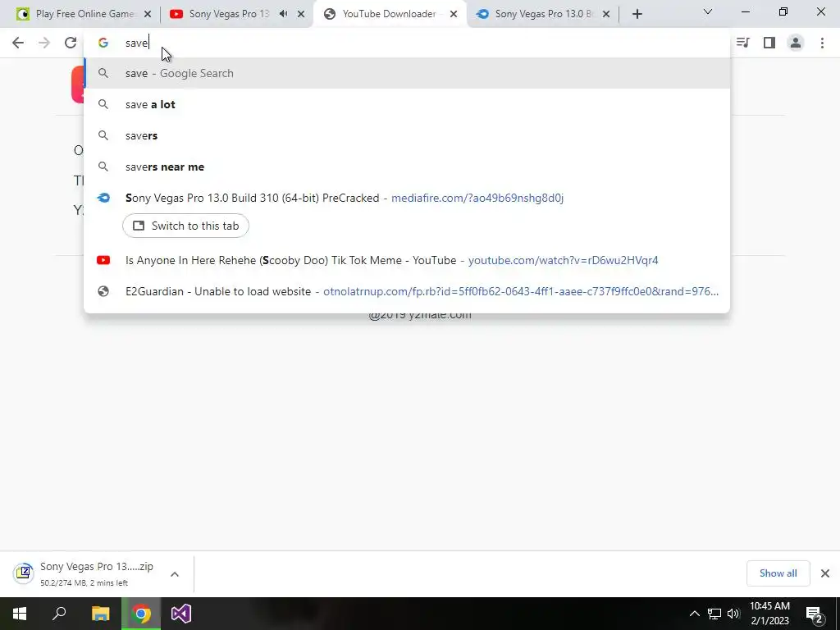Image resolution: width=840 pixels, height=630 pixels.
Task: Click the Google icon in the address bar
Action: coord(103,43)
